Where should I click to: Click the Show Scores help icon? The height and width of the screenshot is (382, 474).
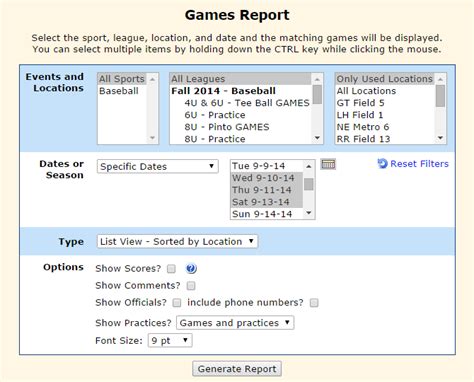point(191,269)
